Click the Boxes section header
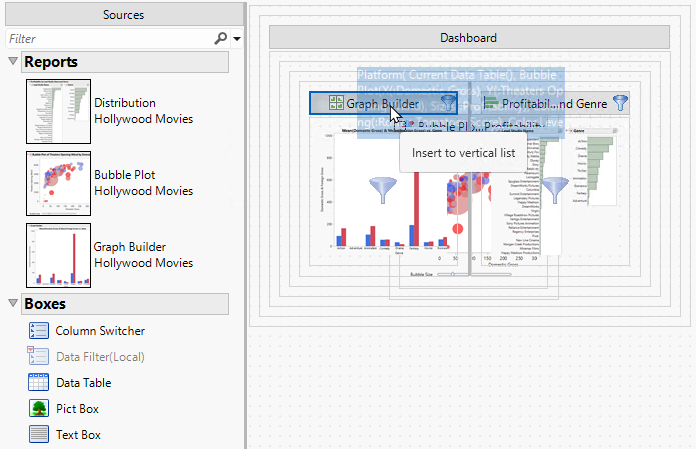Screen dimensions: 696x449 [x=125, y=304]
